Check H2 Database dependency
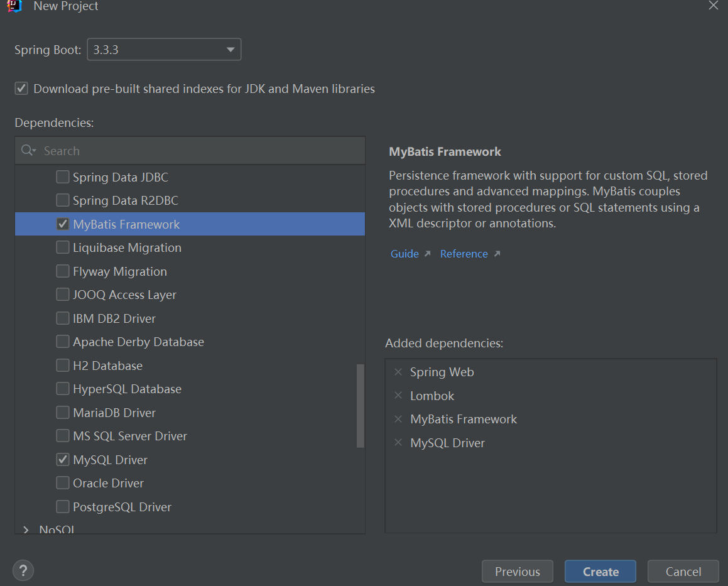Image resolution: width=728 pixels, height=586 pixels. (63, 366)
